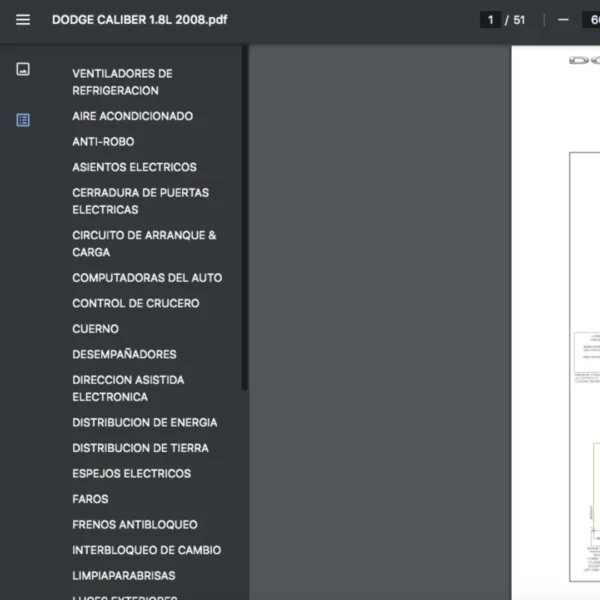
Task: Toggle the hamburger sidebar menu
Action: pos(23,20)
